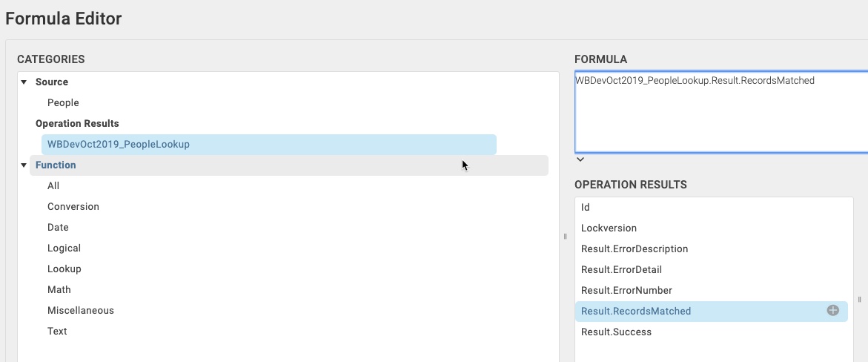Open the Date functions category
868x362 pixels.
pos(58,227)
